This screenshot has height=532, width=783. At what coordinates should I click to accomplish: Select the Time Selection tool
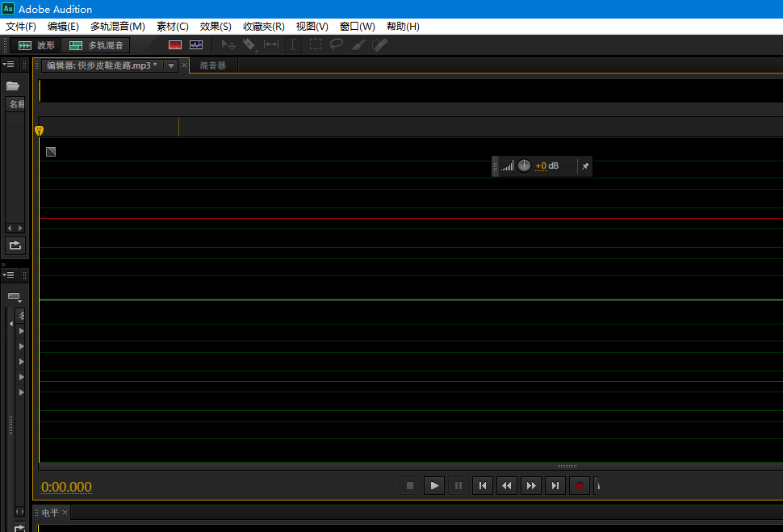coord(293,44)
